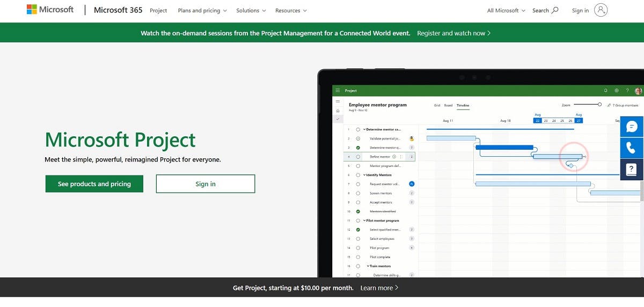The height and width of the screenshot is (307, 644).
Task: Click Learn more in bottom banner
Action: (379, 288)
